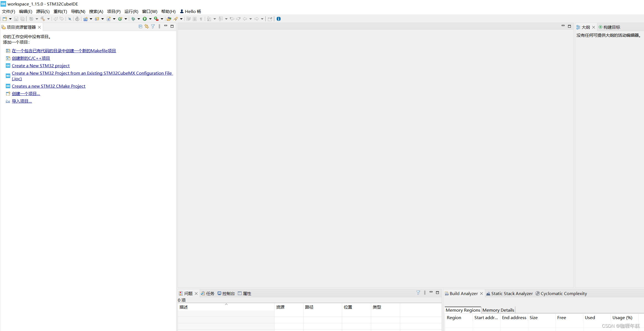Click Create a New STM32 project link
The height and width of the screenshot is (331, 644).
click(x=41, y=66)
